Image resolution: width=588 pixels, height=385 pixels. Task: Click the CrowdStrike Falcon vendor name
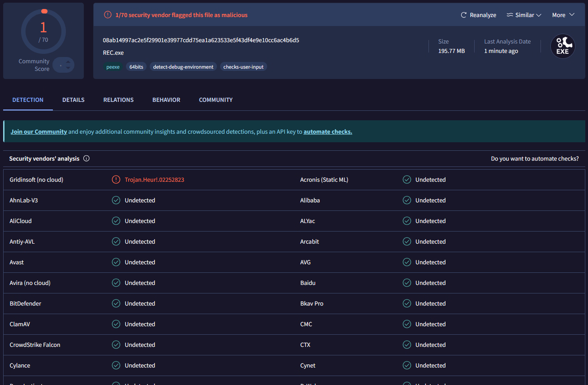click(35, 345)
